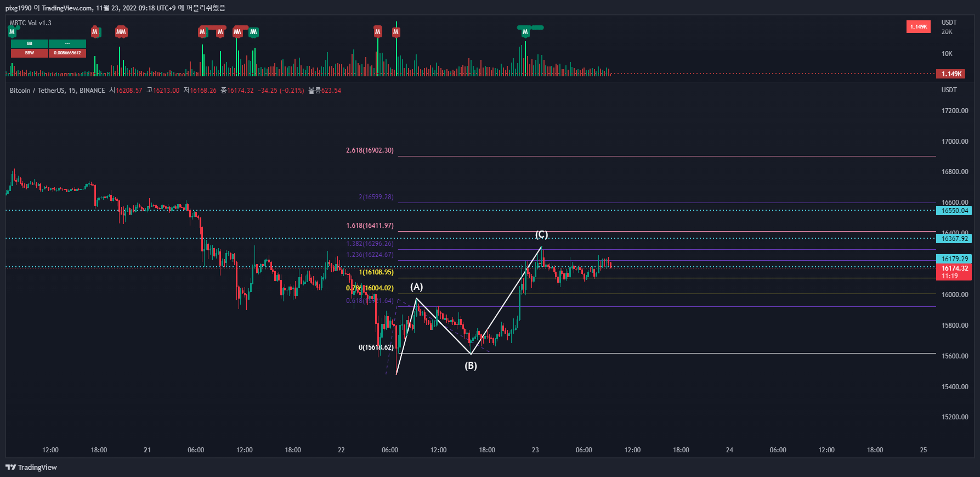Viewport: 980px width, 477px height.
Task: Click date 24 on the time axis
Action: tap(729, 450)
